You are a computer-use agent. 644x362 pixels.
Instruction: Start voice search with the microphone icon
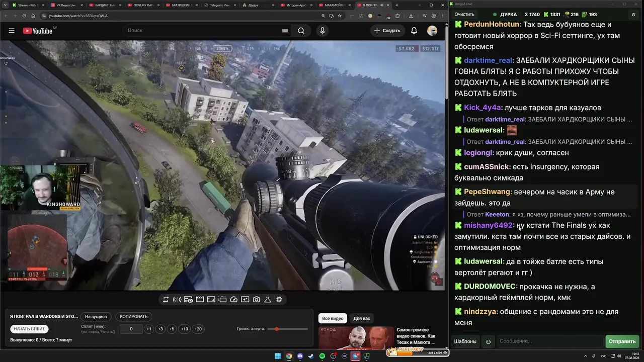(323, 31)
